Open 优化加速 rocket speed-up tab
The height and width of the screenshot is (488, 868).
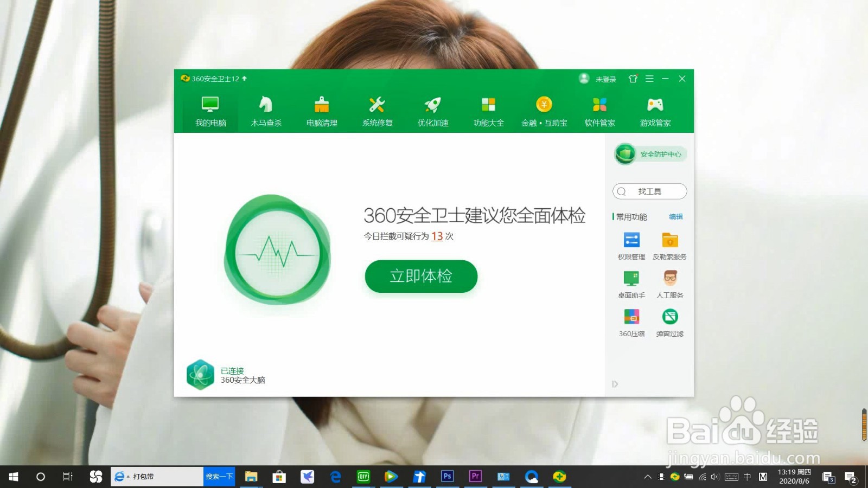(x=433, y=112)
